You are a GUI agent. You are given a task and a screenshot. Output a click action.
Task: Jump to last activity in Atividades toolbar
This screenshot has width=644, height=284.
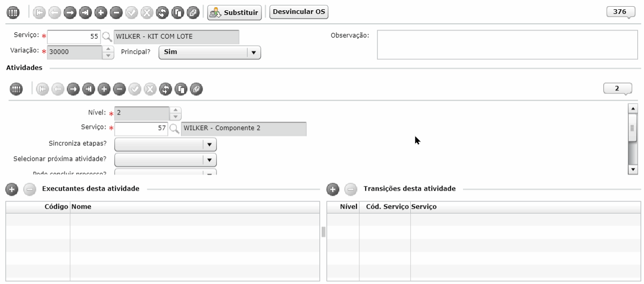88,89
